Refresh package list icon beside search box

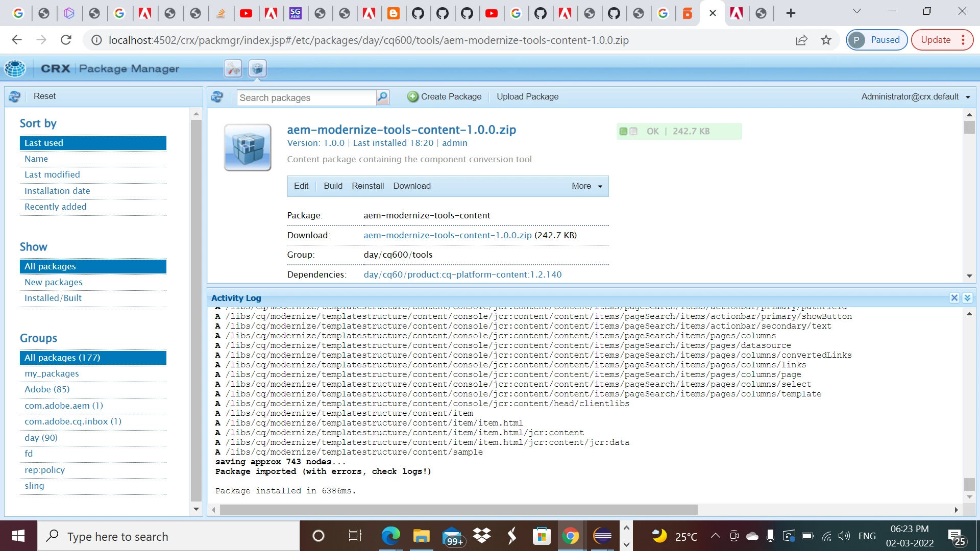(217, 97)
